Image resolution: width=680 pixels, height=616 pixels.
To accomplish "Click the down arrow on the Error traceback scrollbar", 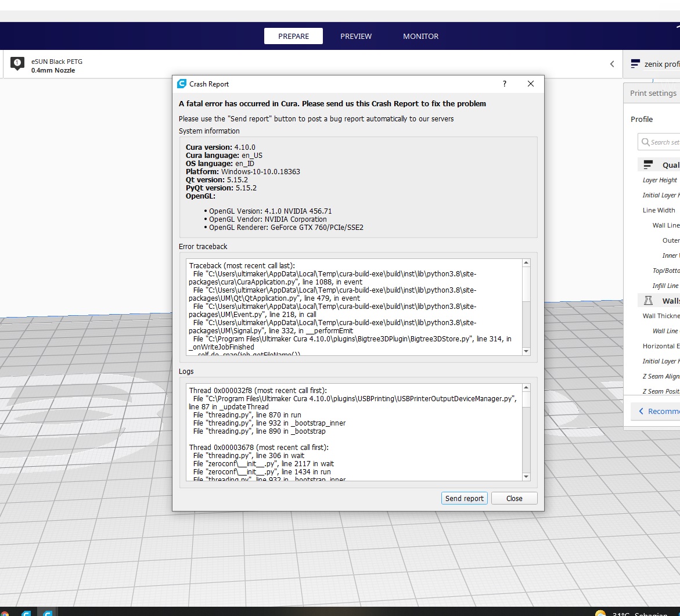I will coord(527,351).
